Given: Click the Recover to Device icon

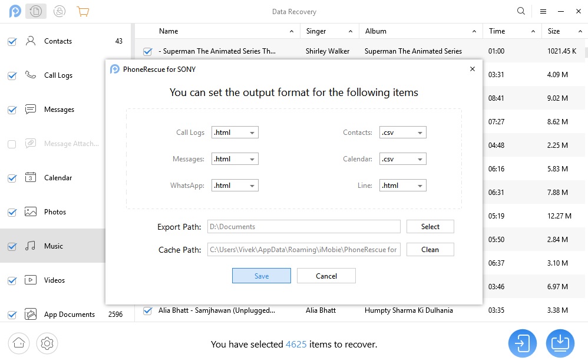Looking at the screenshot, I should (x=523, y=343).
